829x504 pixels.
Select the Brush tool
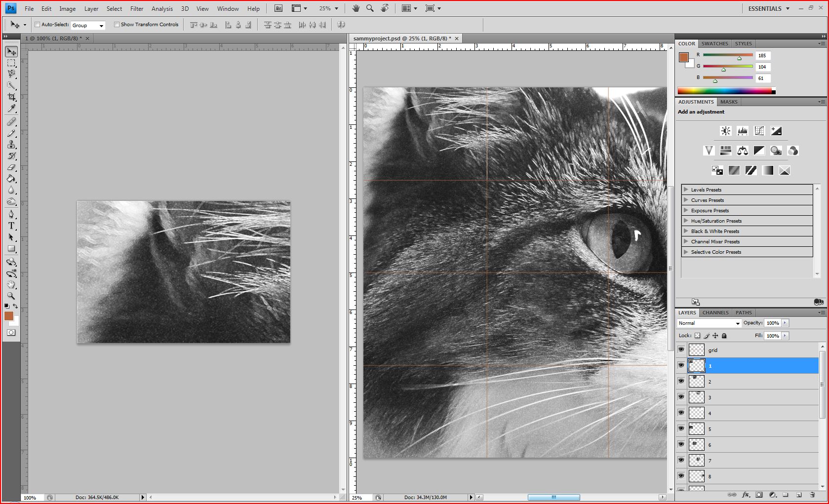tap(11, 133)
